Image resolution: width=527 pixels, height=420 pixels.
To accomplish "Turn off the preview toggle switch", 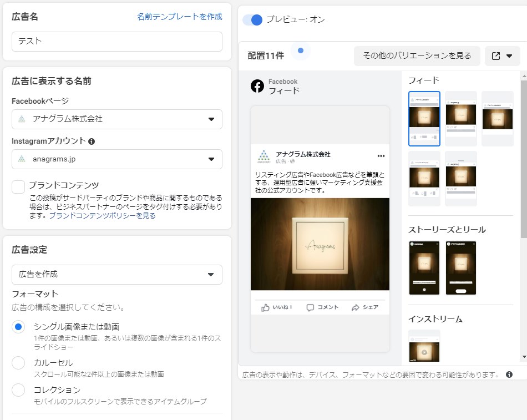I will pos(252,20).
